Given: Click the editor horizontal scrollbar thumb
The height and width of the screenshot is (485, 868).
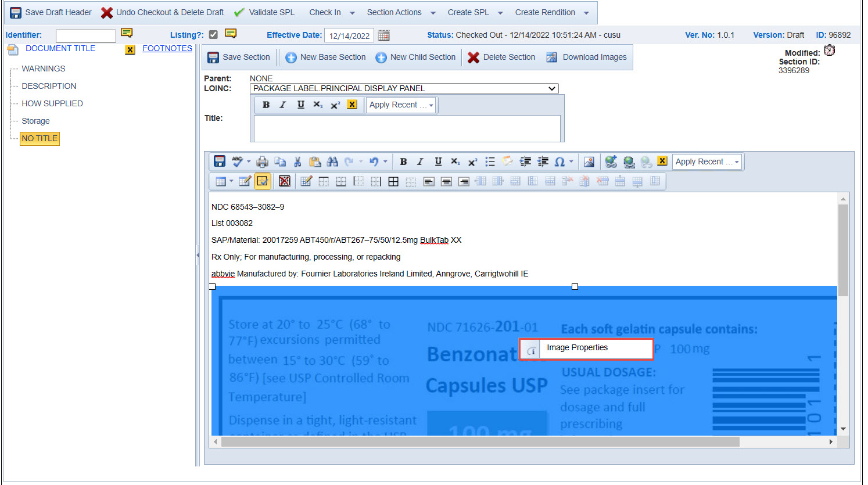Looking at the screenshot, I should point(480,441).
